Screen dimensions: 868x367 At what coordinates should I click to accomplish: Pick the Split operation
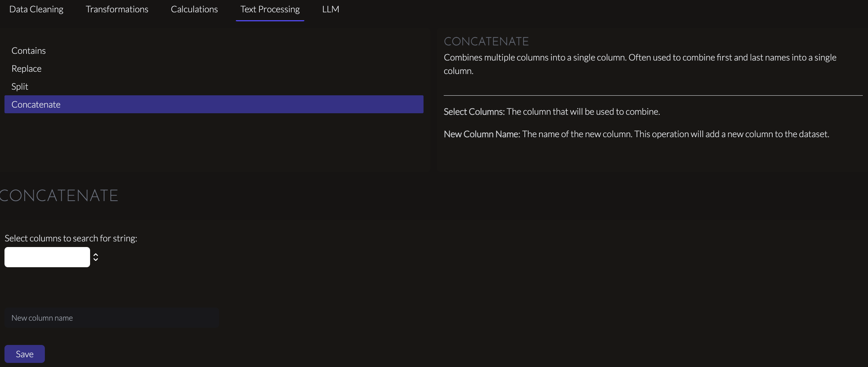coord(214,86)
